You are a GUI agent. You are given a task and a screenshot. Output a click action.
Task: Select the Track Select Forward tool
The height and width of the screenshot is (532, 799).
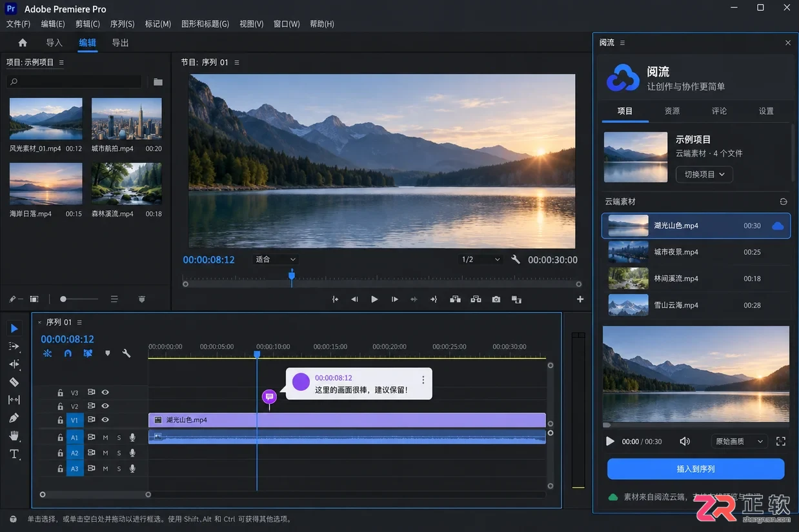click(x=14, y=346)
